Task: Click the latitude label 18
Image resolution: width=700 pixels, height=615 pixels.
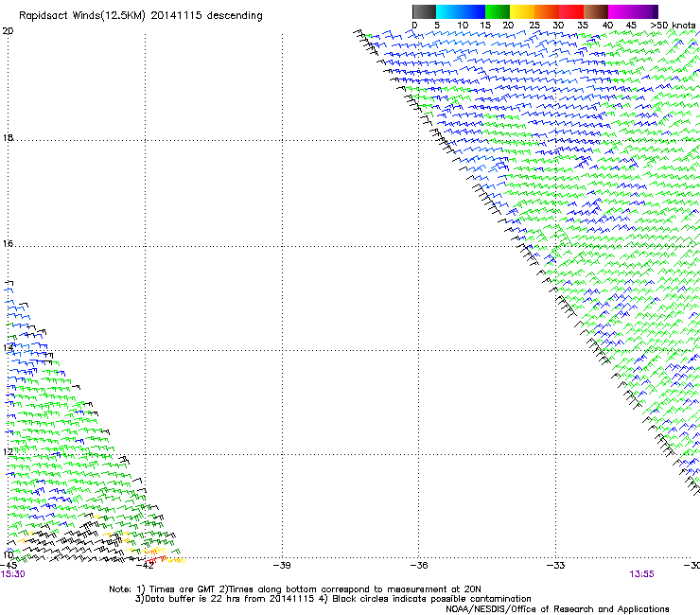Action: point(8,137)
